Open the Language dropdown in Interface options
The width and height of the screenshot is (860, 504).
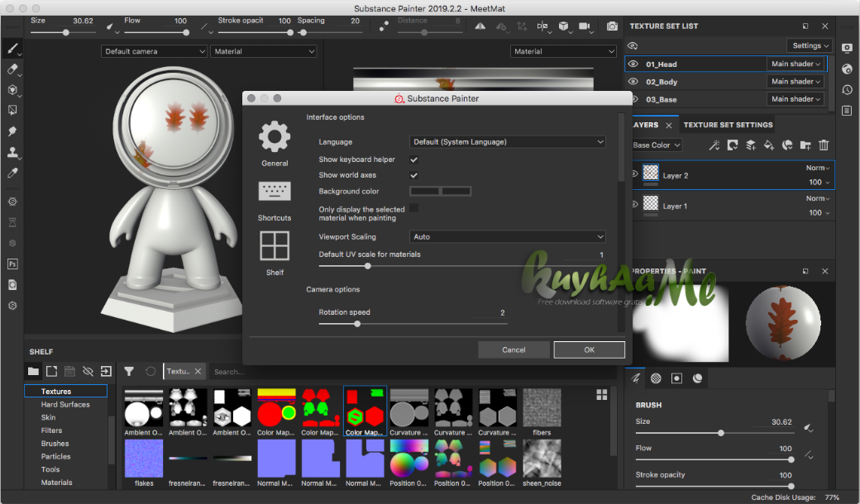[507, 141]
